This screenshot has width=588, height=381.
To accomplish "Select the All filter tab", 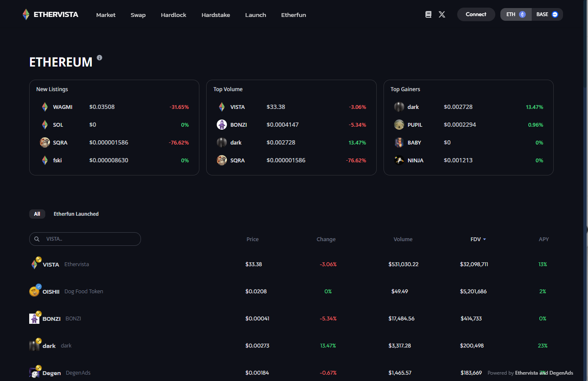I will tap(37, 214).
